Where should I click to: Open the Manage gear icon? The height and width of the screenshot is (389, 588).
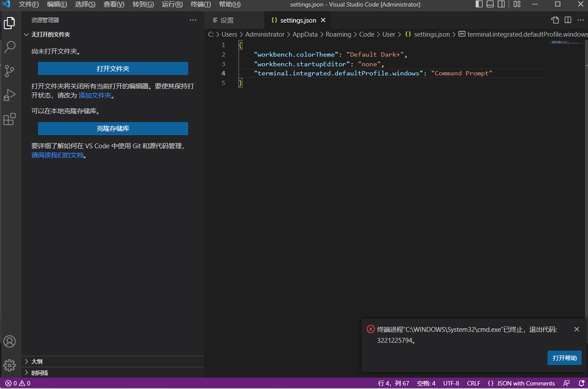[x=9, y=365]
